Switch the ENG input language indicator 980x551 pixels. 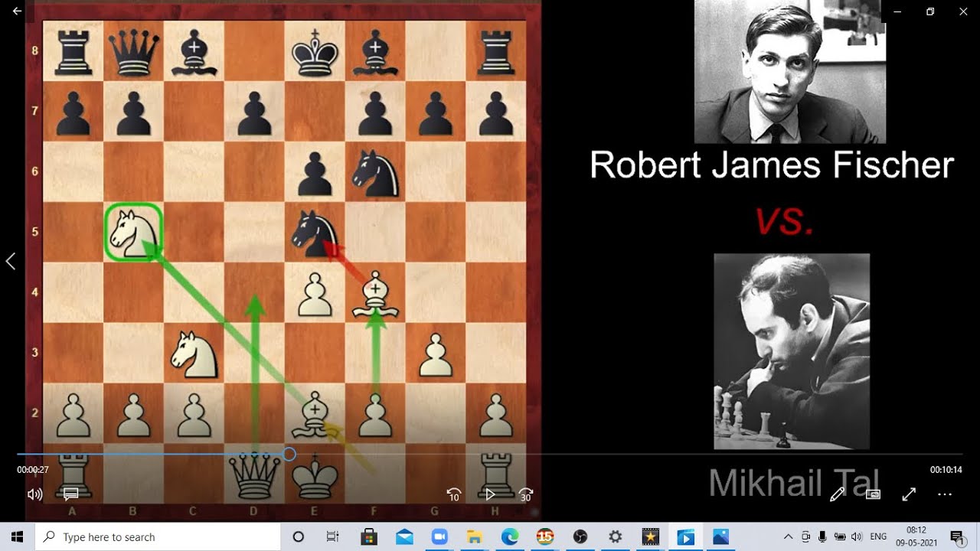pos(878,536)
